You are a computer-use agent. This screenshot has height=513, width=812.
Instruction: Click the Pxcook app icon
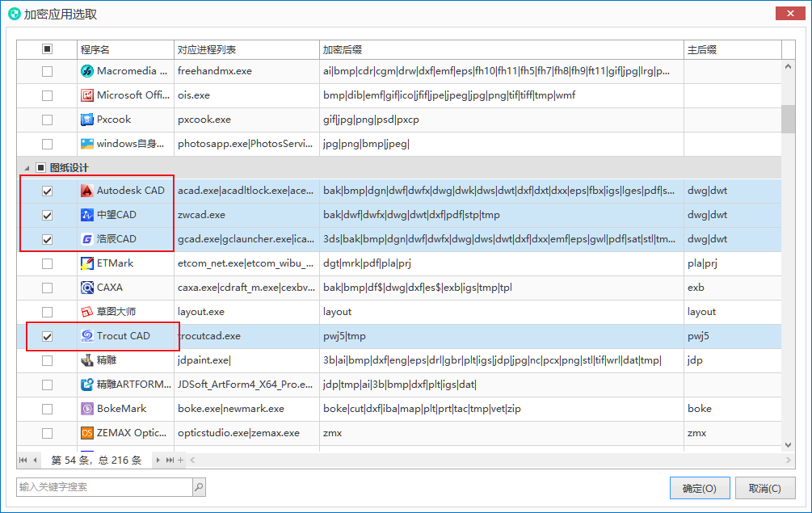coord(87,120)
